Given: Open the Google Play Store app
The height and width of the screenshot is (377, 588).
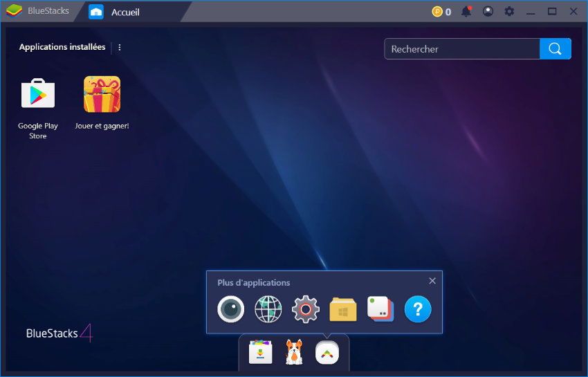Looking at the screenshot, I should pyautogui.click(x=38, y=94).
